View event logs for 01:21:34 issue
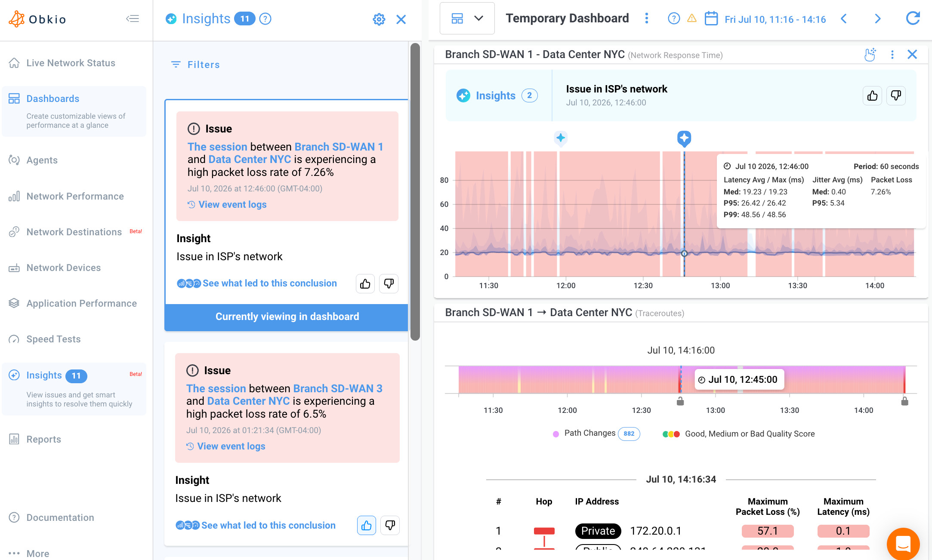Screen dimensions: 932x560 click(226, 446)
